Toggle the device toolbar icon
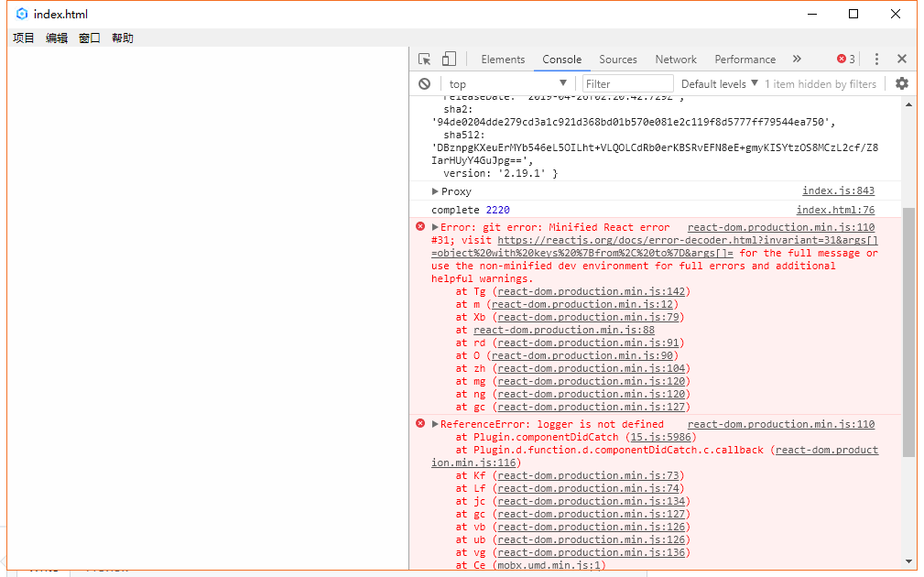This screenshot has width=924, height=577. point(449,59)
